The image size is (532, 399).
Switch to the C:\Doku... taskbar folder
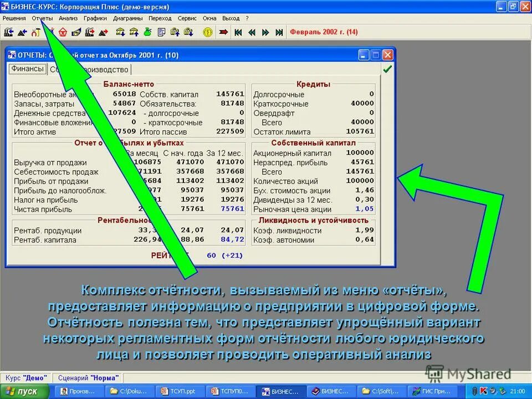(x=129, y=391)
